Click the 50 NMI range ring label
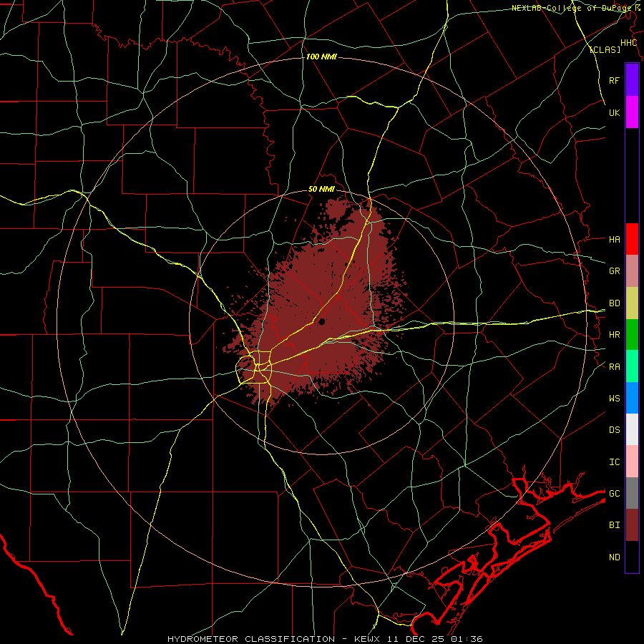 pos(321,189)
